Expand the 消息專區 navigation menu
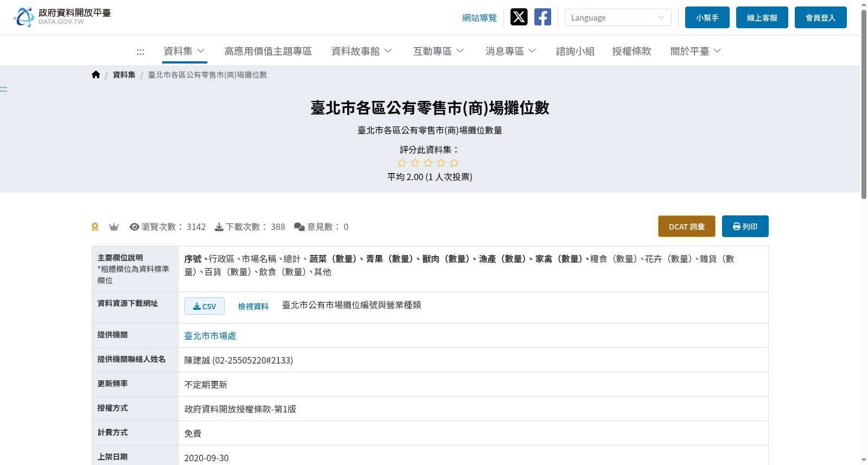The height and width of the screenshot is (465, 868). pyautogui.click(x=510, y=51)
